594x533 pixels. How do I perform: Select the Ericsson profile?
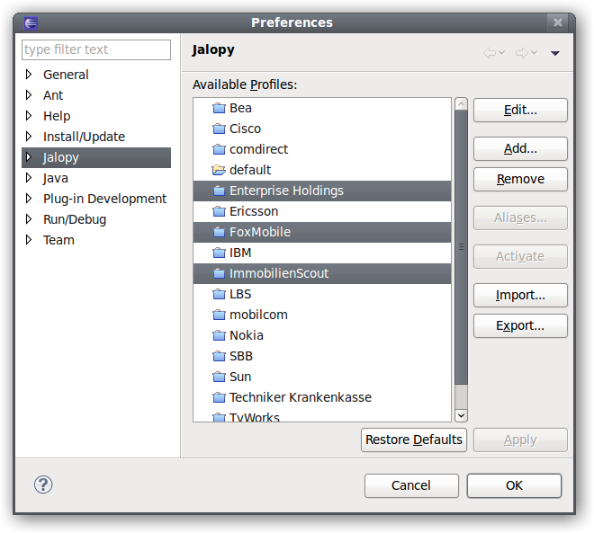click(322, 211)
